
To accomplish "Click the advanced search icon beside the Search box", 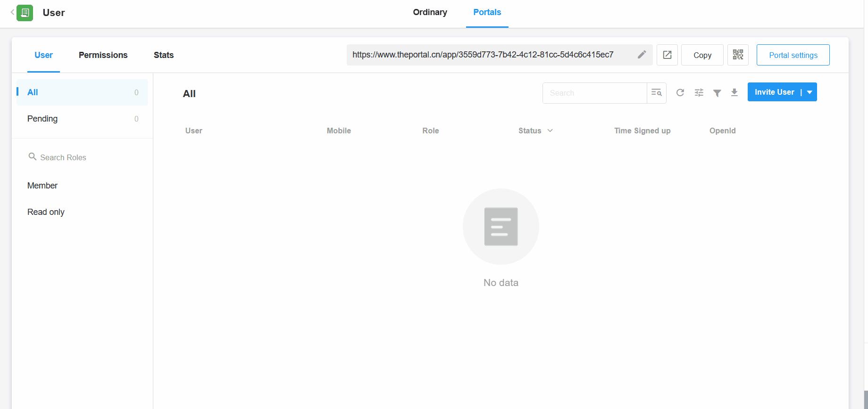I will pos(656,93).
